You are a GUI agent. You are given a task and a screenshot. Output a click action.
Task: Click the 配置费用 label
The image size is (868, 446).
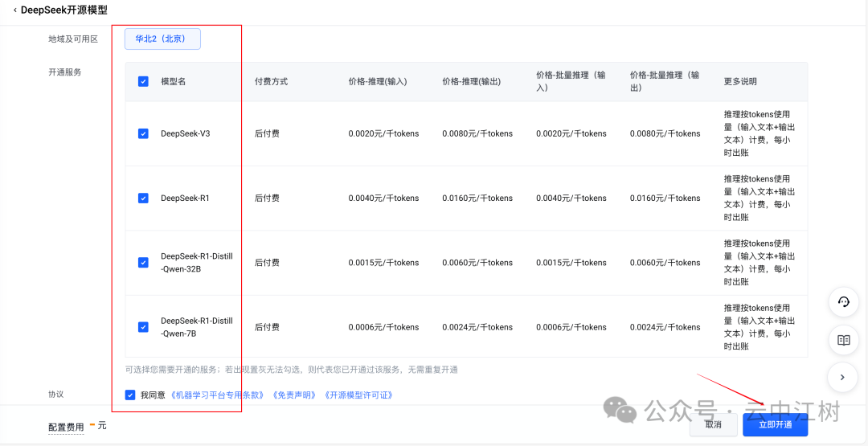(x=66, y=427)
